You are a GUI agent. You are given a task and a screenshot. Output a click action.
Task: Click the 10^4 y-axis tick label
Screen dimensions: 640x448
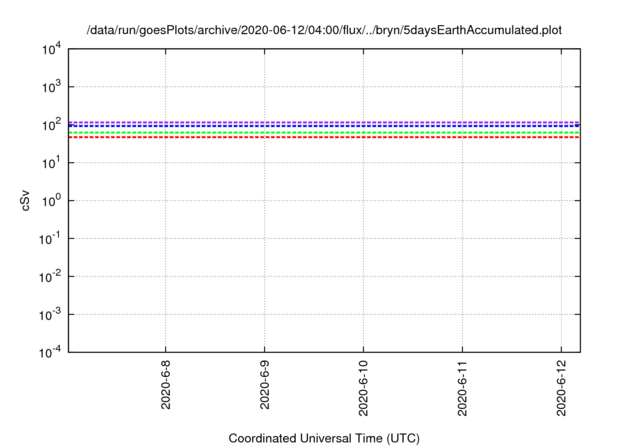pyautogui.click(x=51, y=49)
